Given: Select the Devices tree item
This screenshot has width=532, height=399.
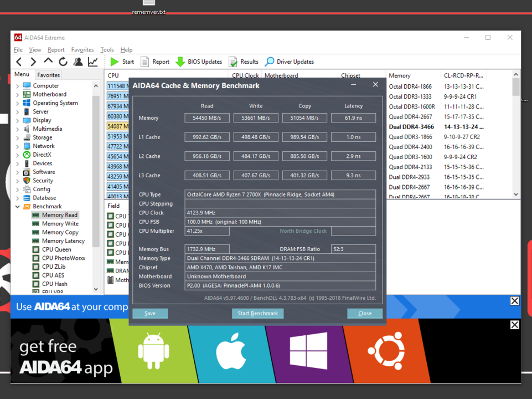Looking at the screenshot, I should click(x=43, y=163).
